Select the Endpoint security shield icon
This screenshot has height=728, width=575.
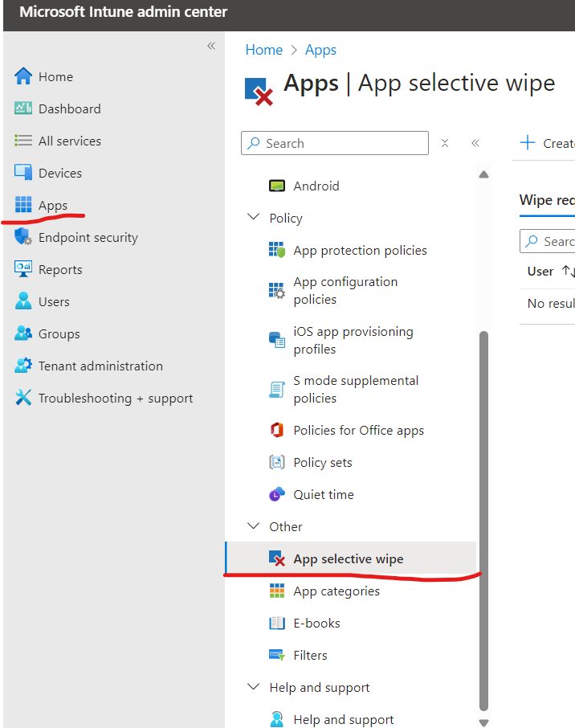[x=23, y=237]
